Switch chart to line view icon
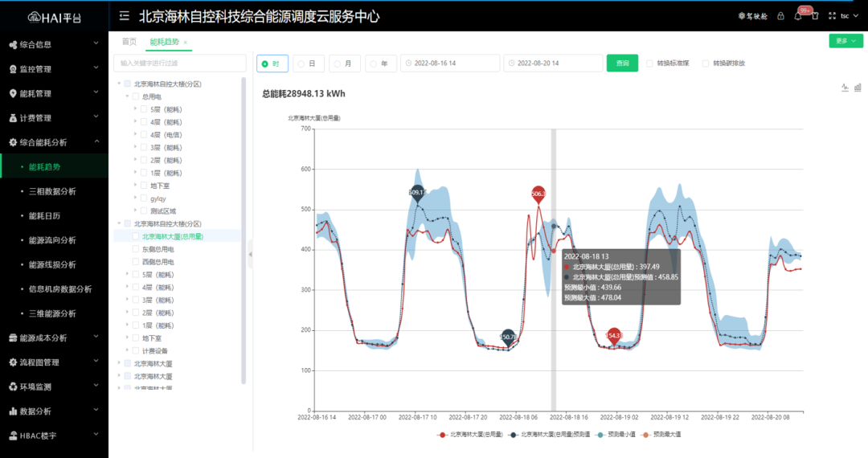The height and width of the screenshot is (458, 868). [x=845, y=88]
